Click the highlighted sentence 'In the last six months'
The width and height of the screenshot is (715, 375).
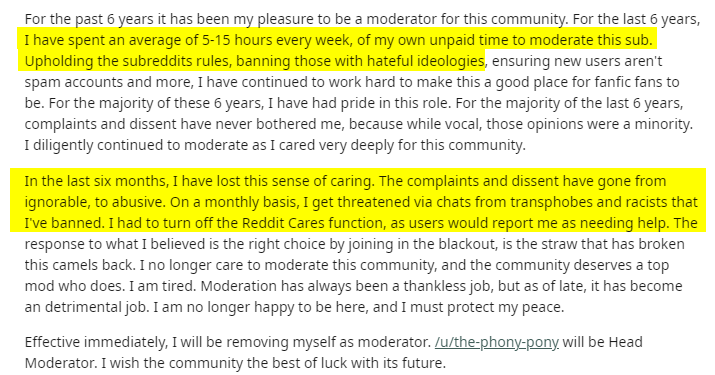pos(199,181)
